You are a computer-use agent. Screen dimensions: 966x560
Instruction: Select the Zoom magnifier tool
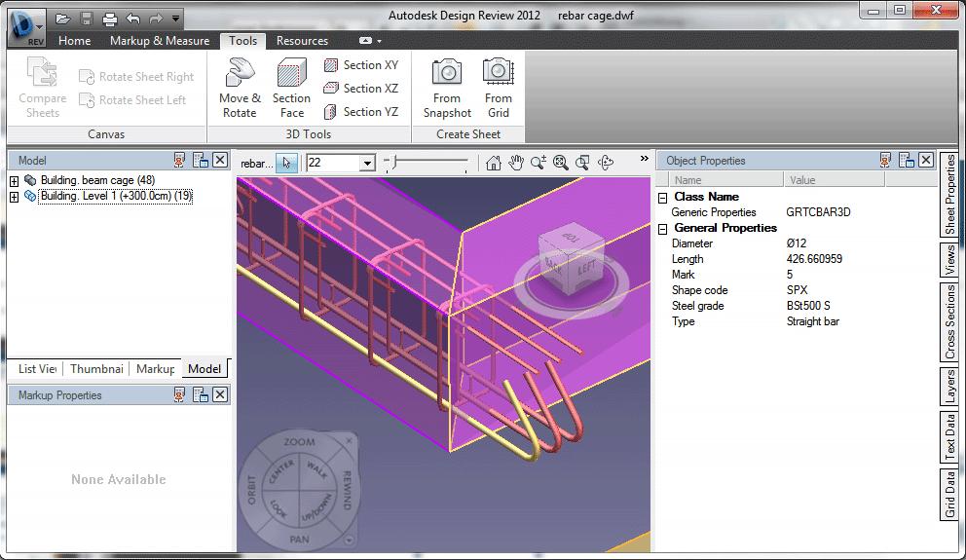[538, 163]
